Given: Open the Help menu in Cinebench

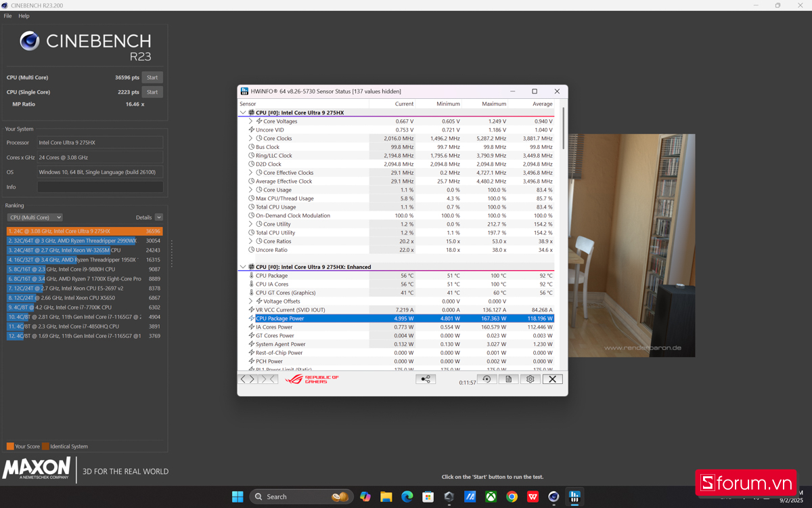Looking at the screenshot, I should pos(24,16).
